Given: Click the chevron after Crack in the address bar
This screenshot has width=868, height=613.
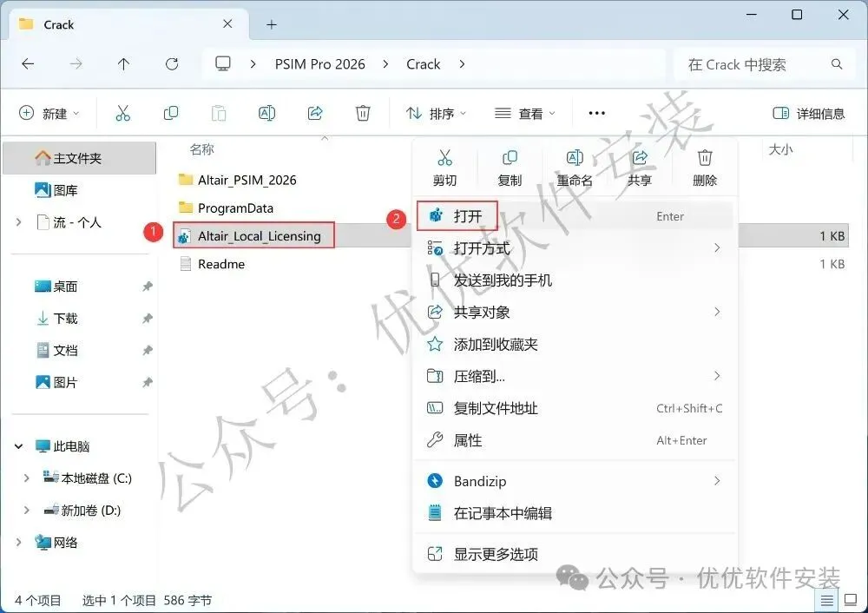Looking at the screenshot, I should 463,64.
